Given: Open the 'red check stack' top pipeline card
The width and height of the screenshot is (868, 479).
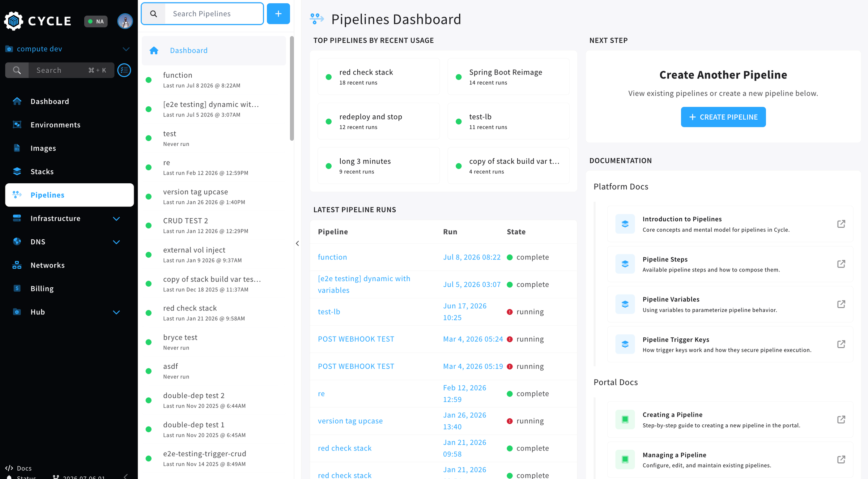Looking at the screenshot, I should coord(379,77).
